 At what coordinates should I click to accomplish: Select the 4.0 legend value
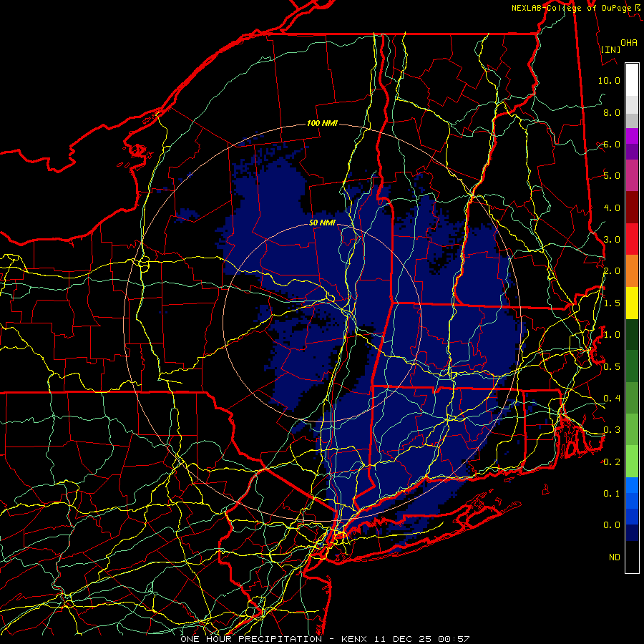tap(612, 208)
